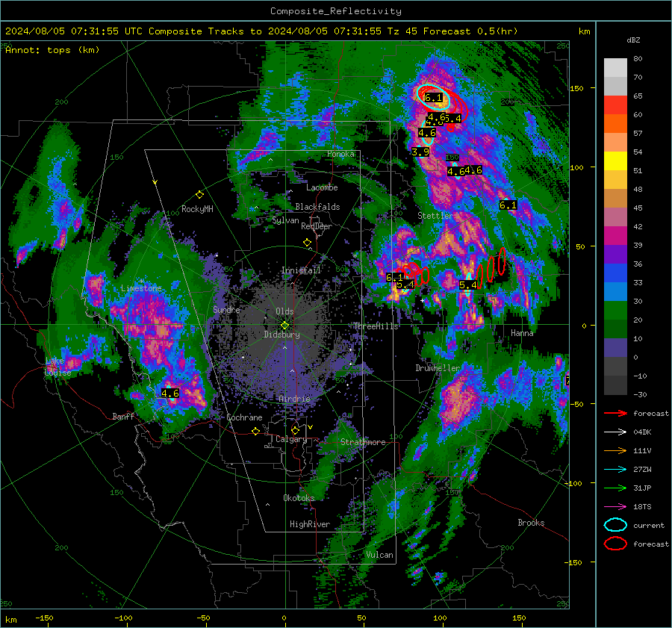Click the Okotoks city label
Screen dimensions: 672x628
click(x=299, y=497)
